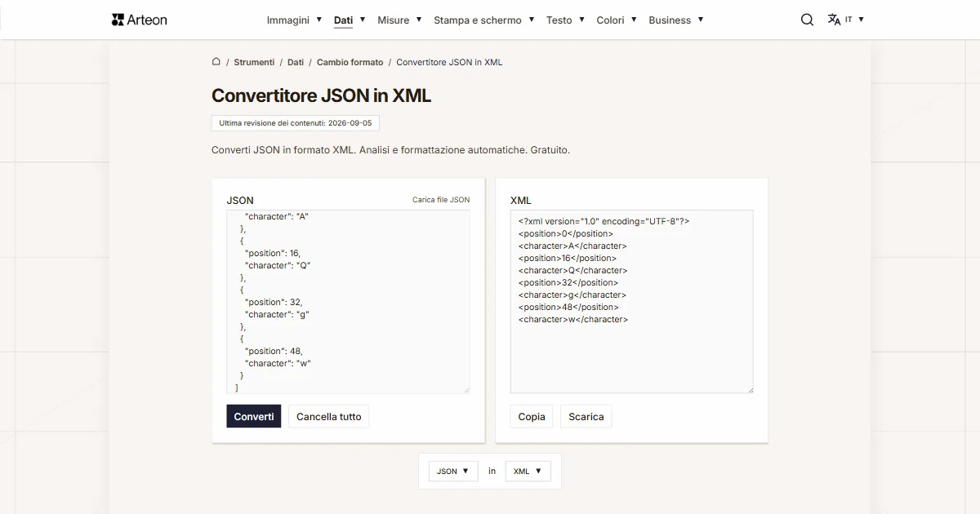Open the XML target format dropdown

528,471
